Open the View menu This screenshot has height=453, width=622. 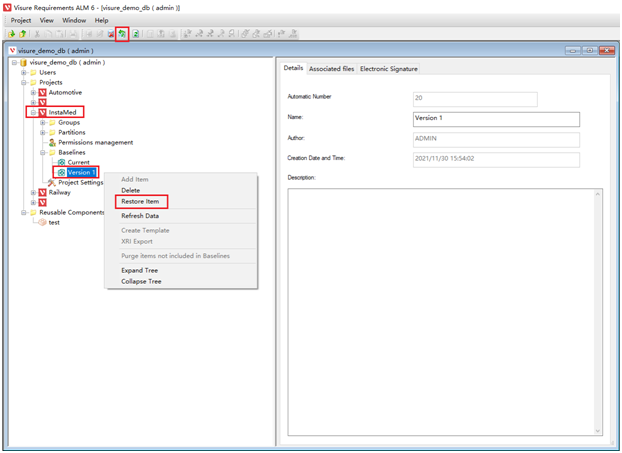point(46,20)
